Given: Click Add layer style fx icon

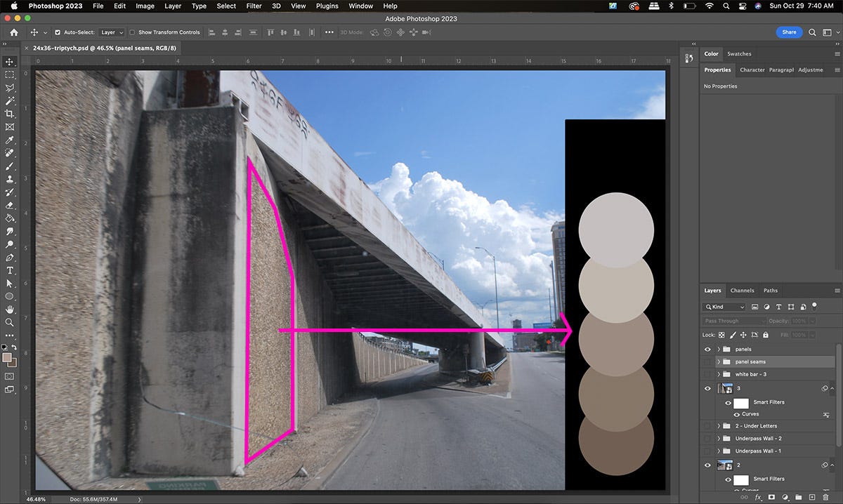Looking at the screenshot, I should click(x=759, y=497).
